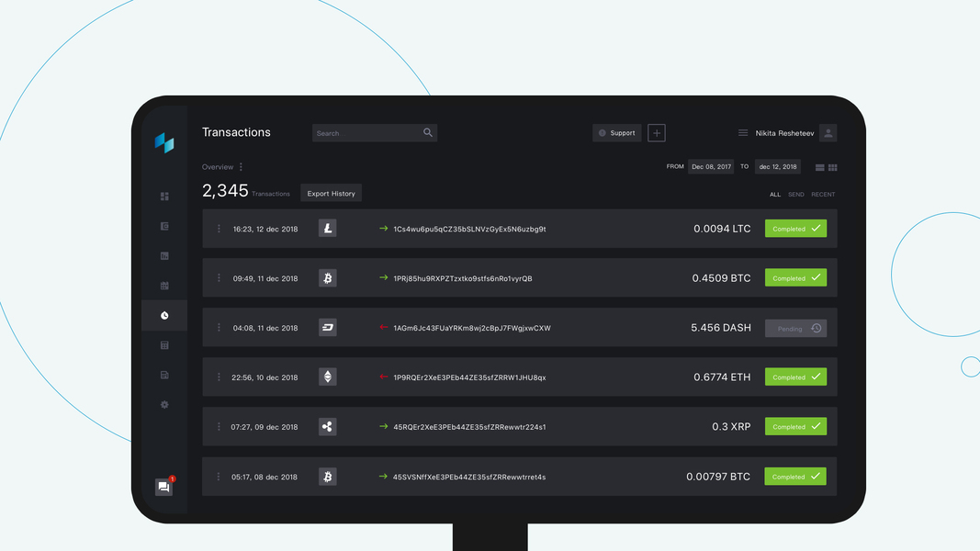Click the 5.456 DASH amount
Image resolution: width=980 pixels, height=551 pixels.
tap(721, 327)
